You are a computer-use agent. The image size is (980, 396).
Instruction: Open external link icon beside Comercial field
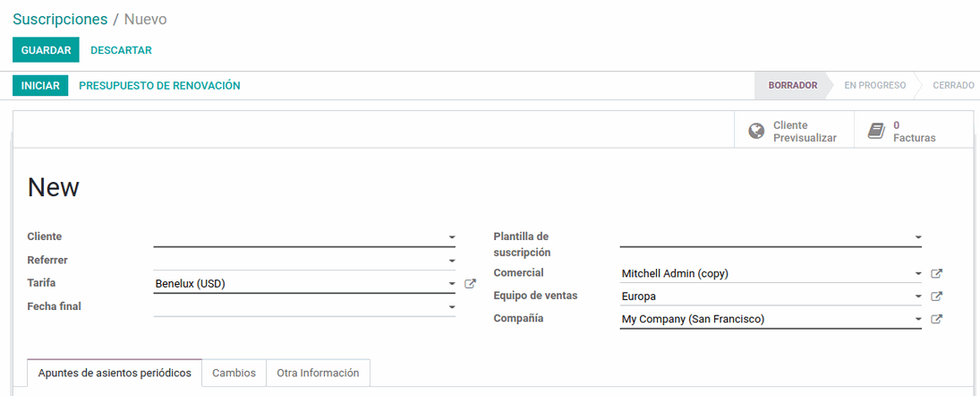(x=936, y=273)
